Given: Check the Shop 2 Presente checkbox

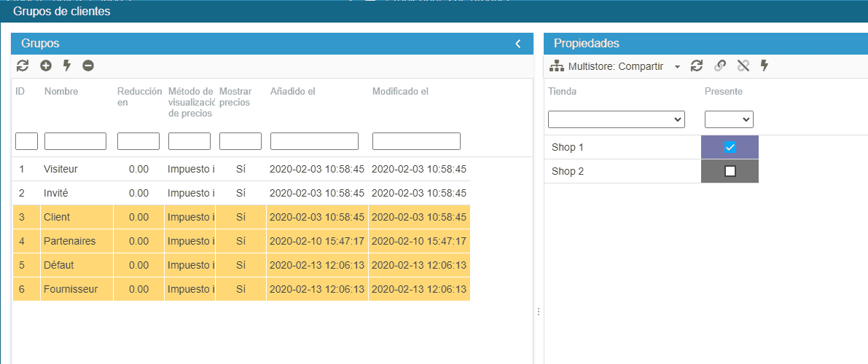Looking at the screenshot, I should [x=730, y=171].
